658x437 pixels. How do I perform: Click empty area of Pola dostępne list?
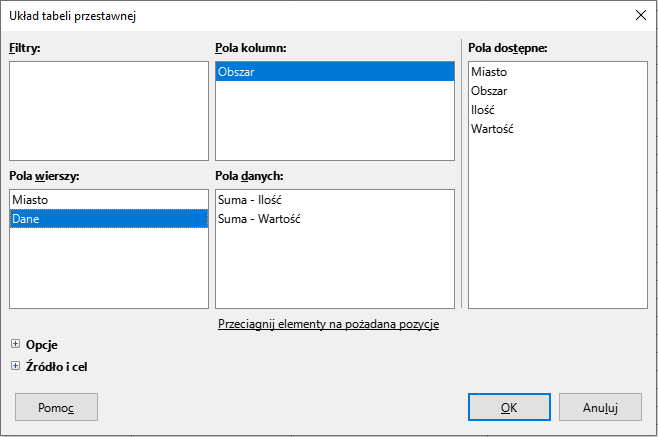point(557,230)
